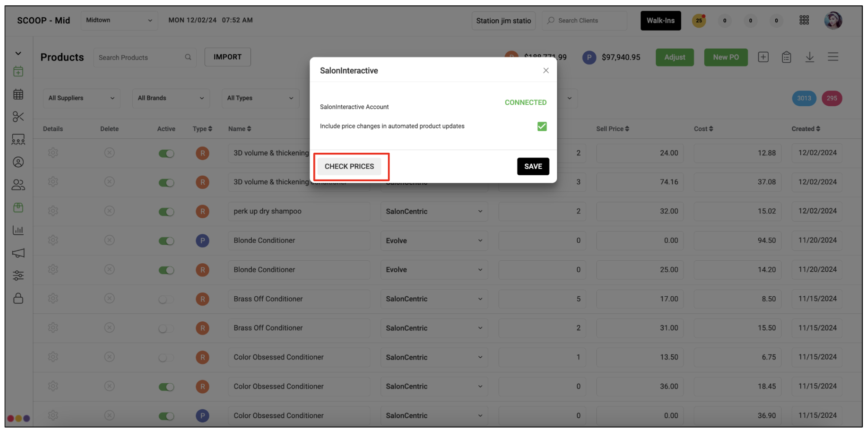Open the Walk-Ins panel

pos(661,21)
